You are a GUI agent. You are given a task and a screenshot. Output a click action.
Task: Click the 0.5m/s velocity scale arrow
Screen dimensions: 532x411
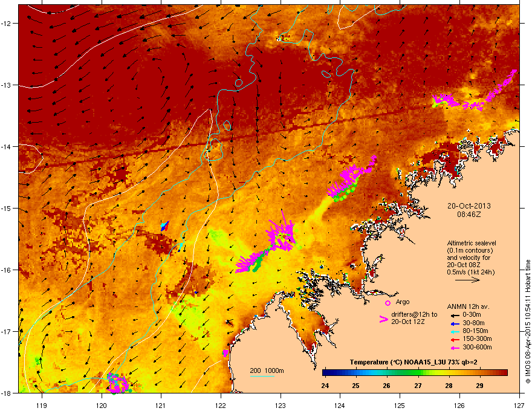pyautogui.click(x=467, y=280)
